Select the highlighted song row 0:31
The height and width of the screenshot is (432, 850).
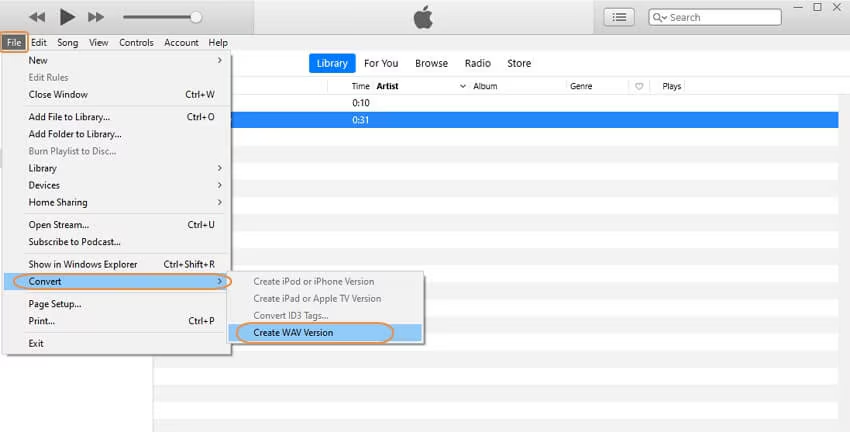(x=535, y=120)
